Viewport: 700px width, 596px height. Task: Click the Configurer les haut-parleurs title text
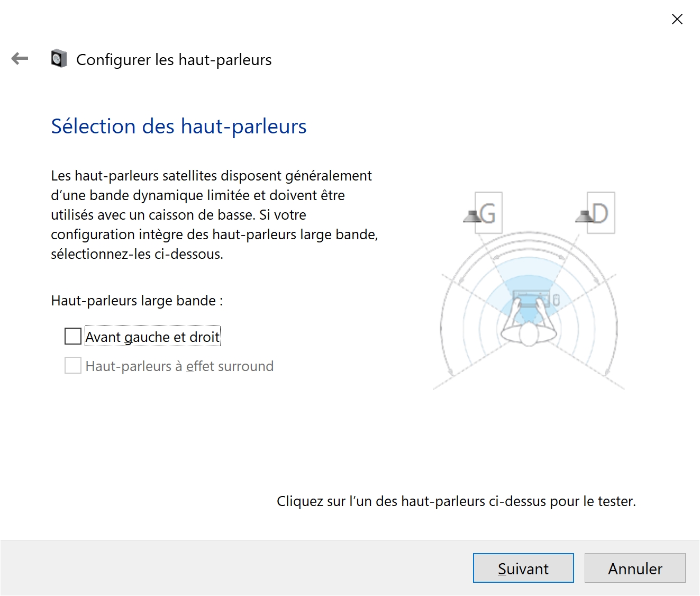pyautogui.click(x=174, y=59)
